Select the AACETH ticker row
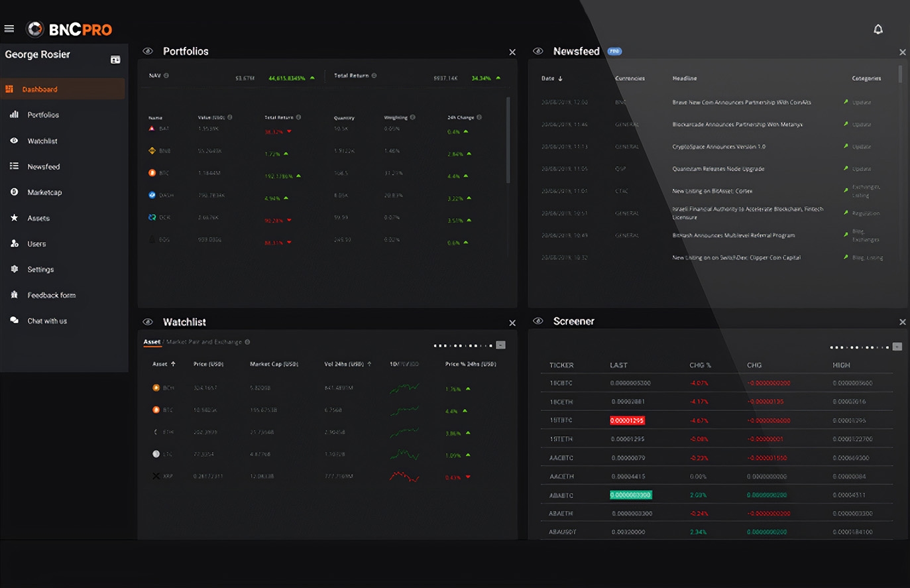The width and height of the screenshot is (910, 588). click(x=716, y=476)
